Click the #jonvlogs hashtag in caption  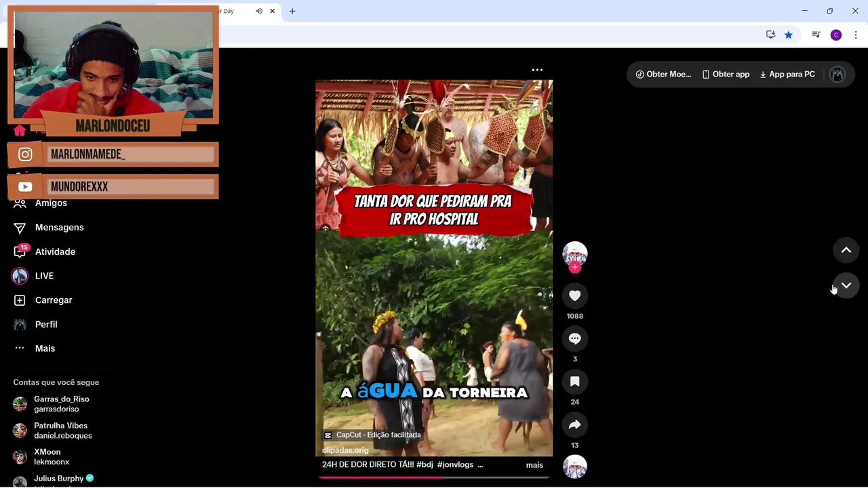tap(456, 465)
